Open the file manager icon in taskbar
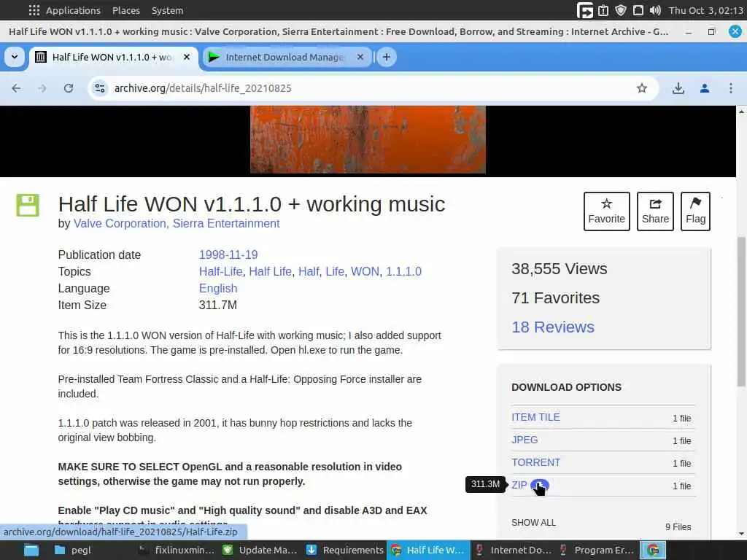This screenshot has width=747, height=560. coord(31,551)
